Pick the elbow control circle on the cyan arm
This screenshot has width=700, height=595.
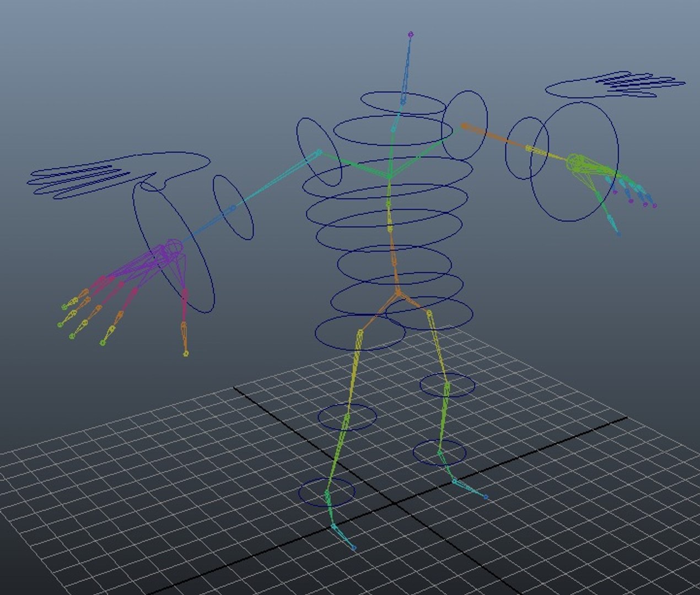point(233,207)
